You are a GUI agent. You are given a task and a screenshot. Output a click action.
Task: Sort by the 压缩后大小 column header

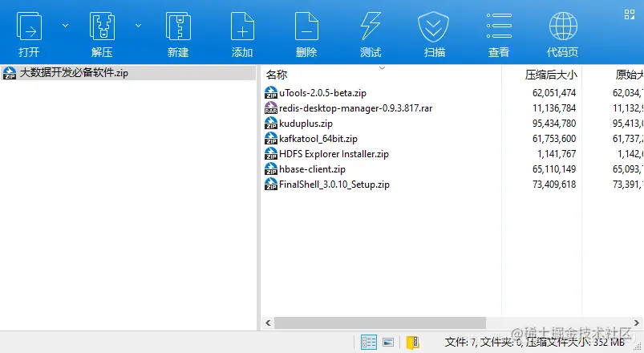(x=551, y=75)
